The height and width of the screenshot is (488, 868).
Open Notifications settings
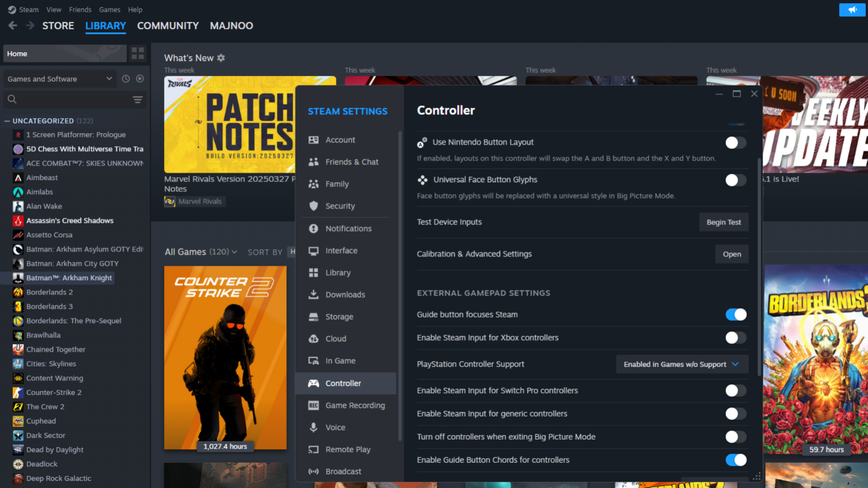click(345, 229)
